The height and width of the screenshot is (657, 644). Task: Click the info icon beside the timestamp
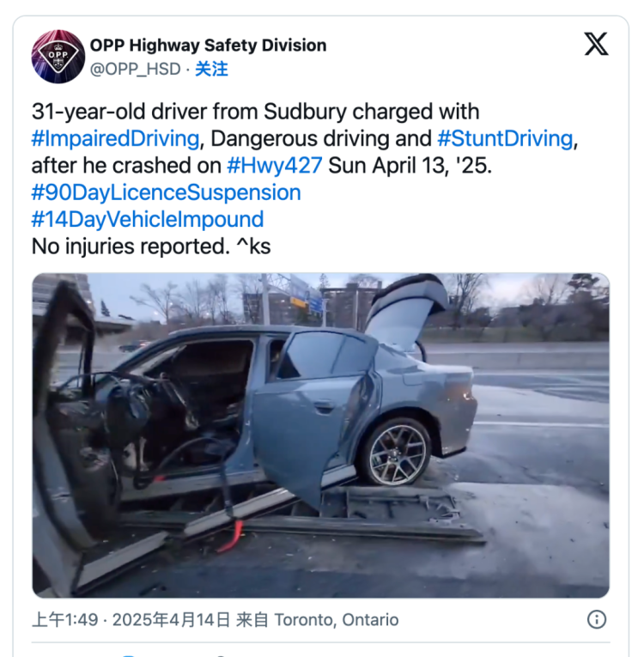[596, 619]
